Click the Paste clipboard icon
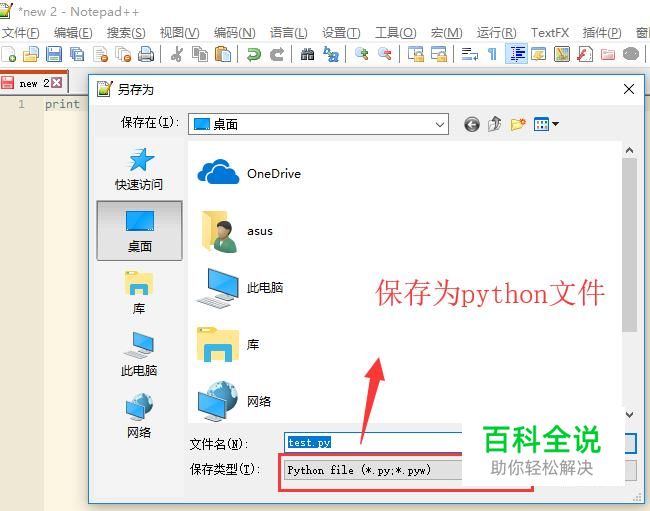This screenshot has width=650, height=511. (223, 54)
